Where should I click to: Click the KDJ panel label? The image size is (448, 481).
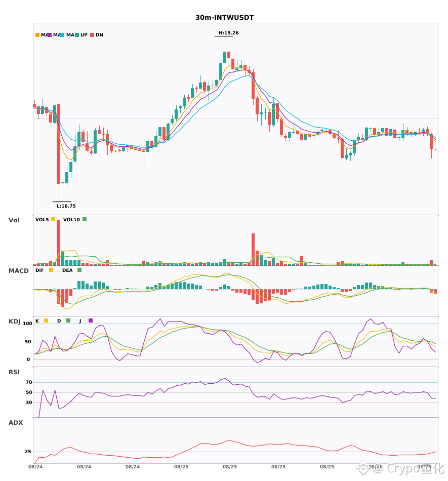(x=14, y=322)
